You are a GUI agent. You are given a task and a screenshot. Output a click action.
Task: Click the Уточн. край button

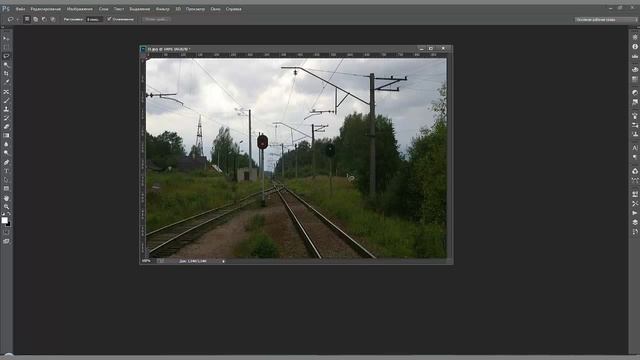pyautogui.click(x=156, y=19)
